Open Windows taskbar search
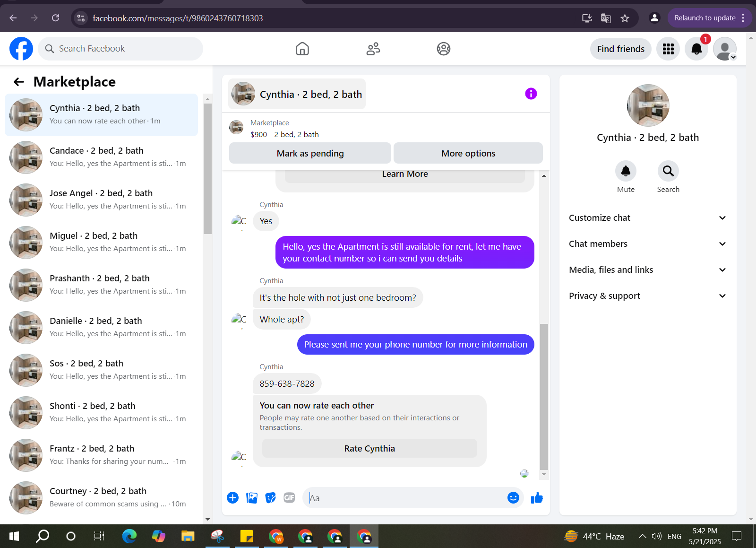The height and width of the screenshot is (548, 756). click(43, 536)
